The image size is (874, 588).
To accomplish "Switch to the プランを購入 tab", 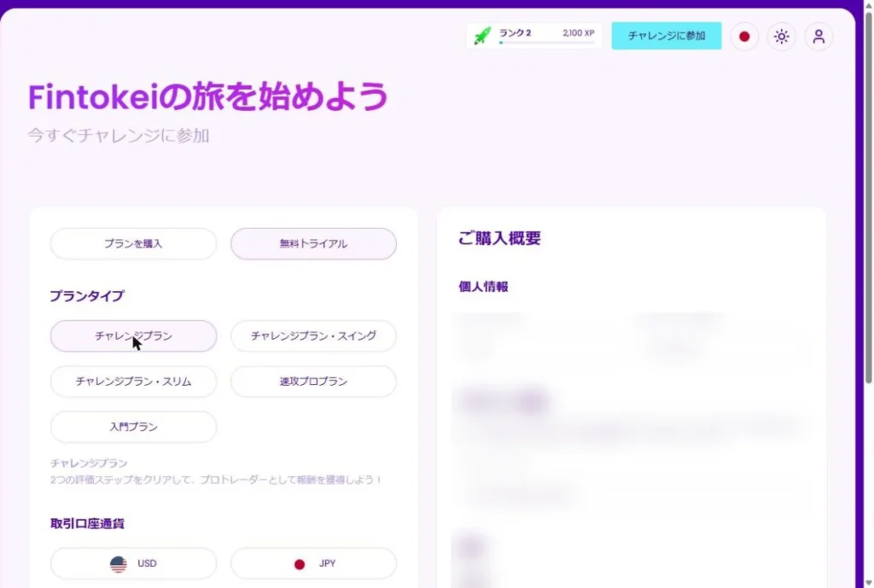I will pyautogui.click(x=133, y=243).
